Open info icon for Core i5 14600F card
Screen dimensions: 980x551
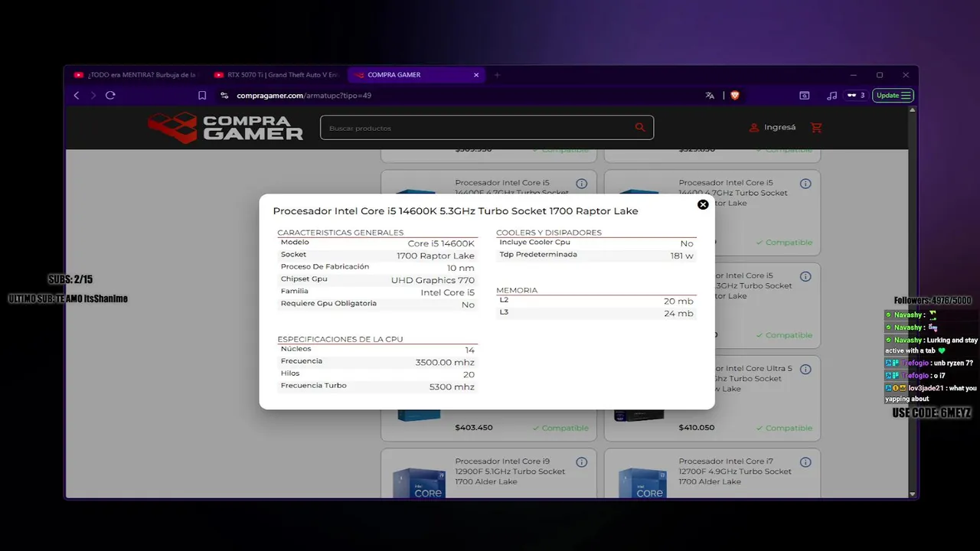click(x=581, y=184)
